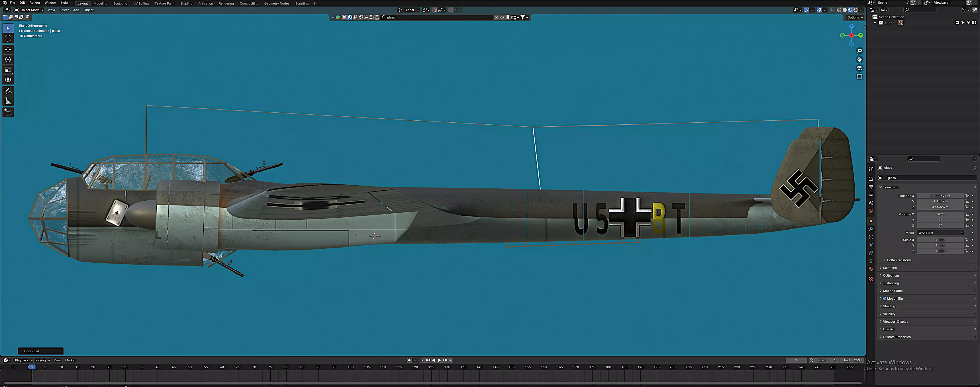The width and height of the screenshot is (980, 387).
Task: Expand stuff collection in outliner
Action: point(875,23)
